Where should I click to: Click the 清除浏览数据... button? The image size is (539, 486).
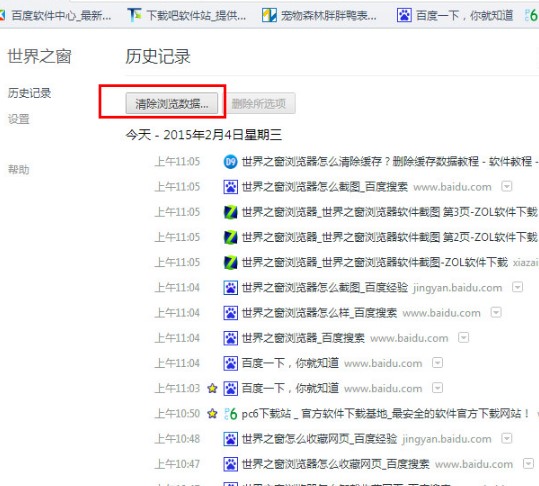[x=172, y=103]
